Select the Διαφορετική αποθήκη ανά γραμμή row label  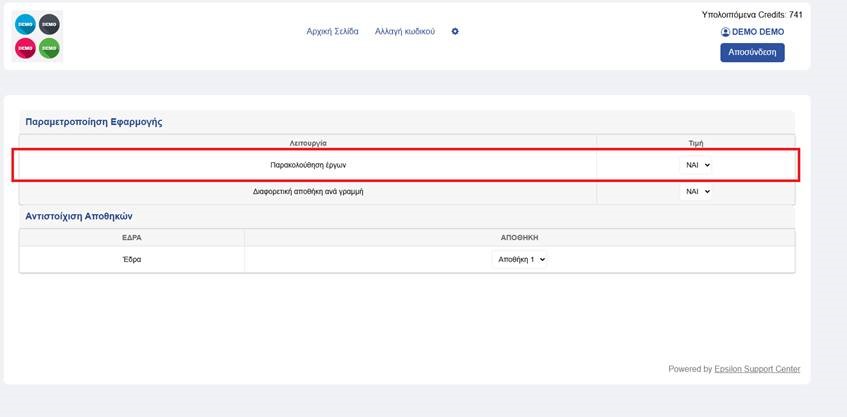click(x=308, y=191)
